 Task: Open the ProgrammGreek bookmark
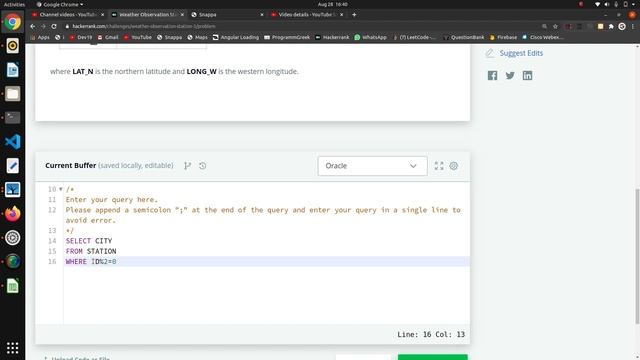click(287, 37)
